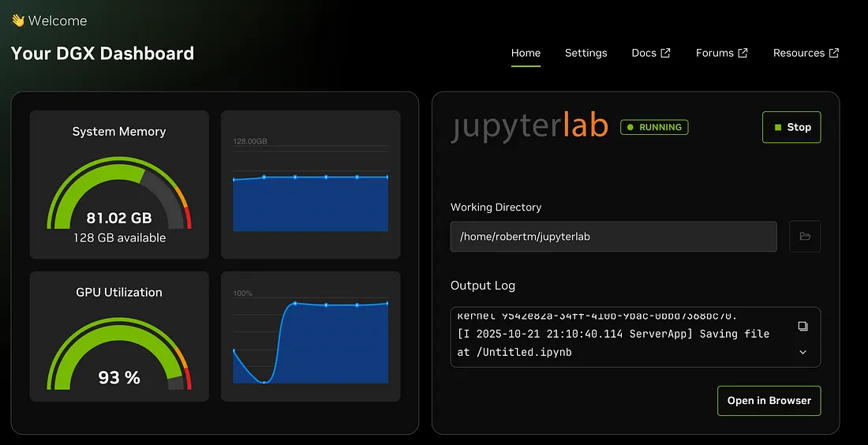The image size is (868, 445).
Task: Click the waving hand Welcome emoji
Action: [x=17, y=21]
